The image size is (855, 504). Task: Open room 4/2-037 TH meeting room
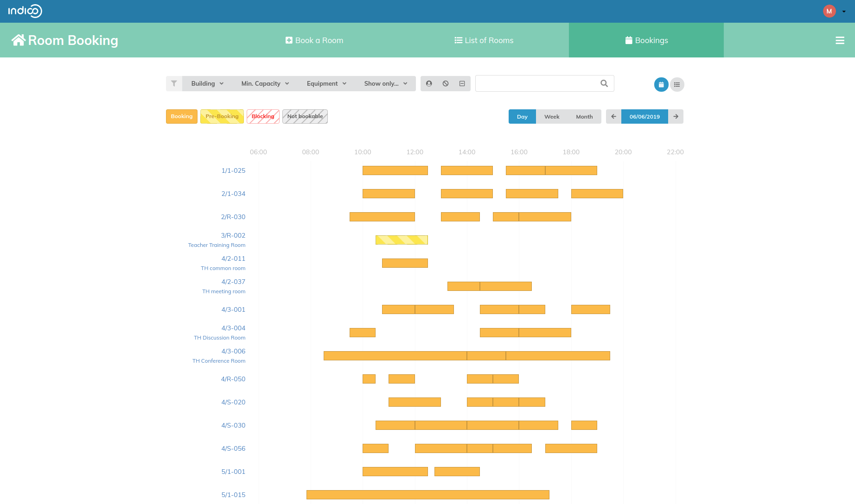(x=224, y=286)
